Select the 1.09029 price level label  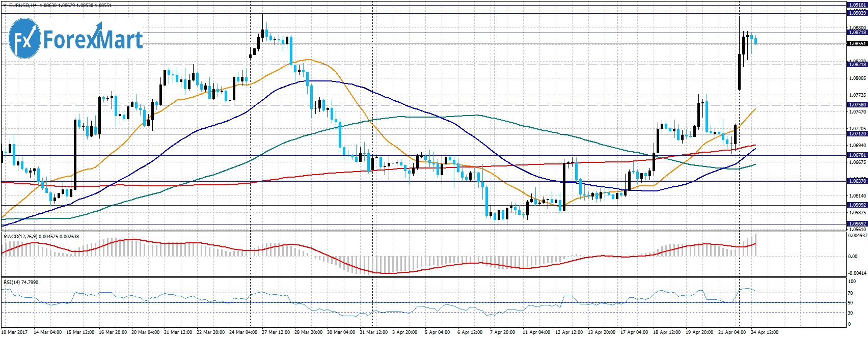[x=857, y=13]
